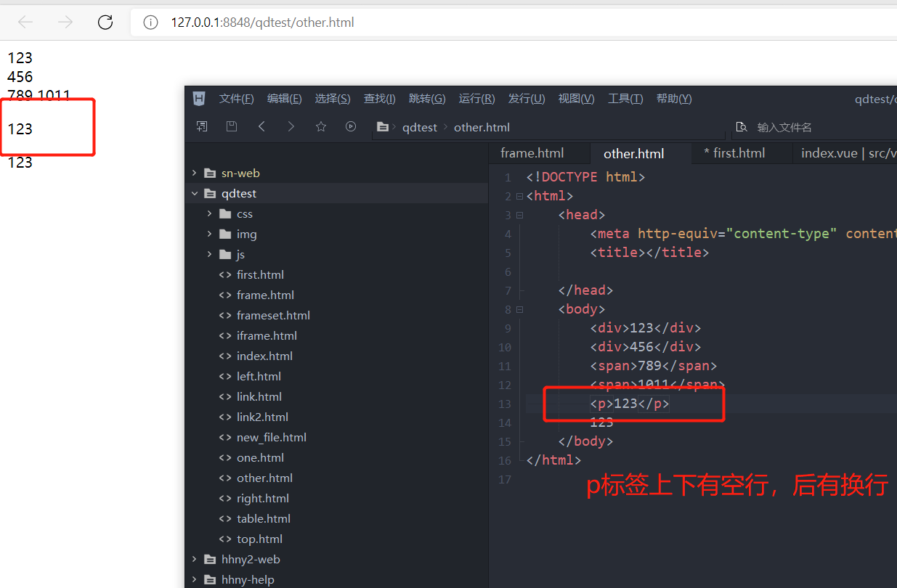Expand the img folder
The height and width of the screenshot is (588, 897).
click(209, 234)
